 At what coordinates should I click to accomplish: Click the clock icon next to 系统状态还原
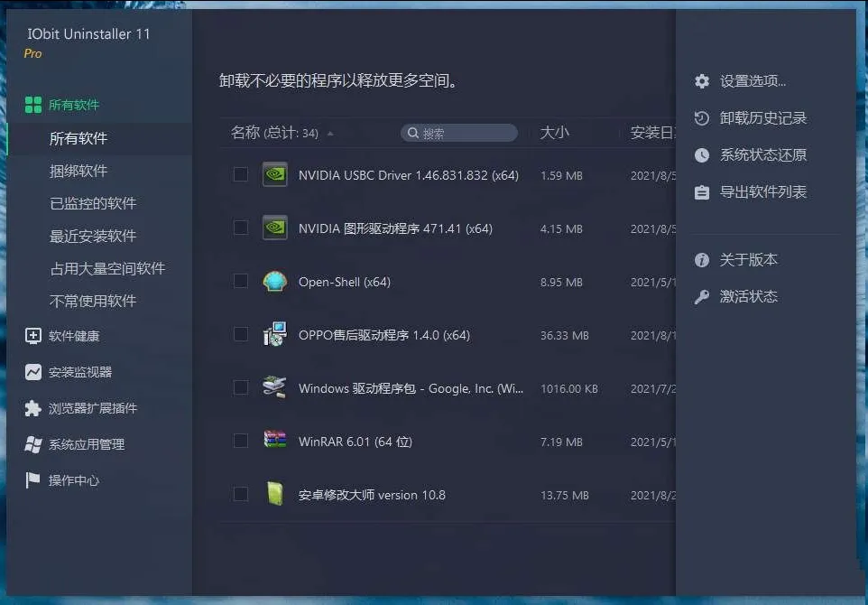coord(702,155)
